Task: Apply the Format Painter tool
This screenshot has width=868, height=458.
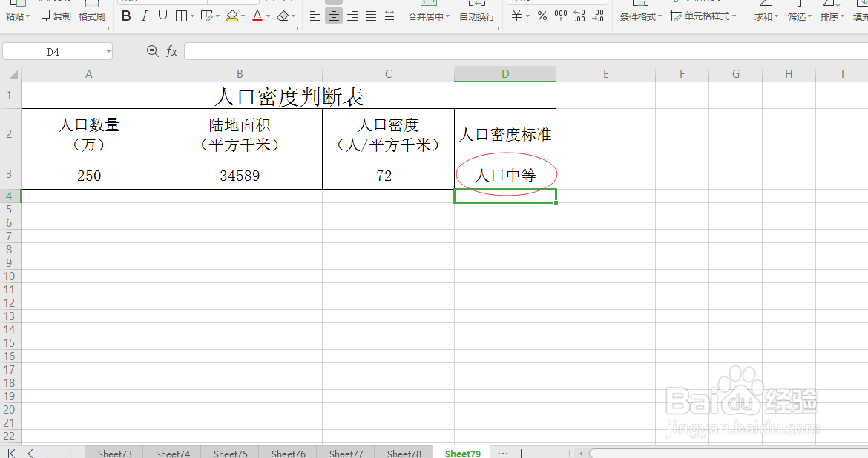Action: coord(91,16)
